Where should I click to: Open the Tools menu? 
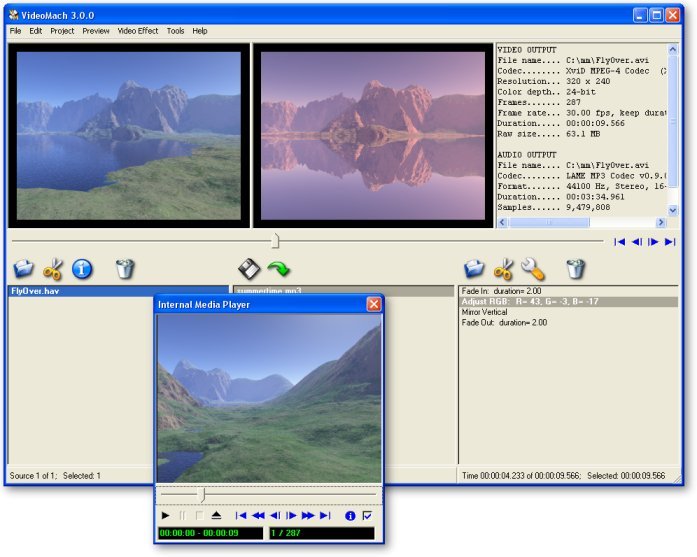(175, 31)
